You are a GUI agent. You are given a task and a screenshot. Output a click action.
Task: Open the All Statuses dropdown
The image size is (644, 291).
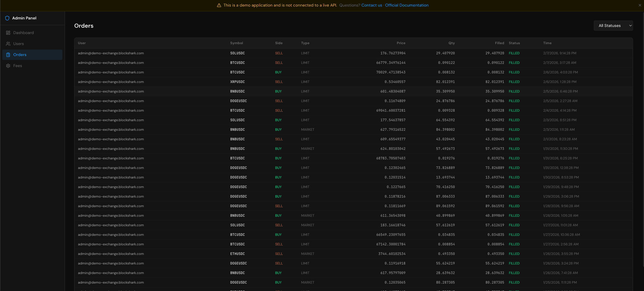coord(613,26)
